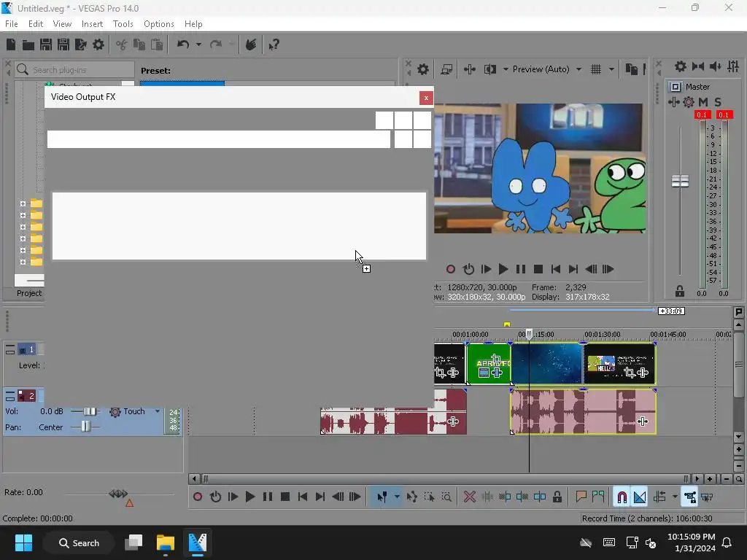The width and height of the screenshot is (747, 560).
Task: Open the Split Screen View dropdown arrow
Action: pos(506,69)
